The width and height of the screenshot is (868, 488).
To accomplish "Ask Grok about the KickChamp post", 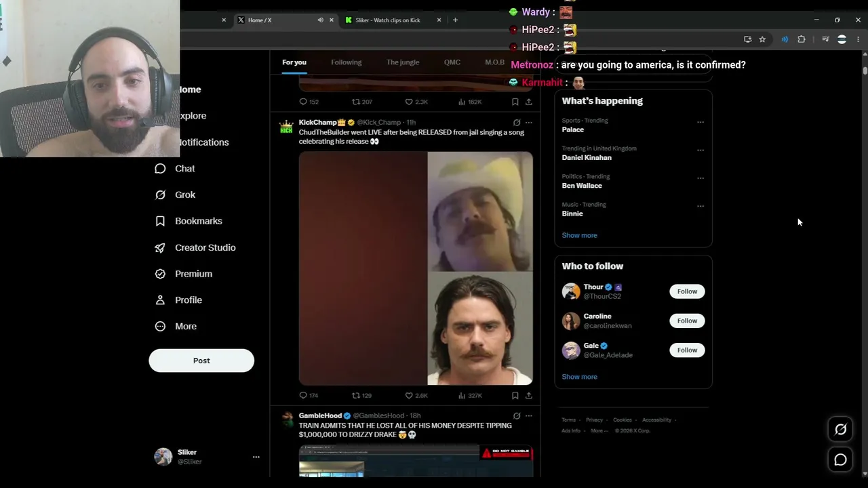I will point(517,123).
